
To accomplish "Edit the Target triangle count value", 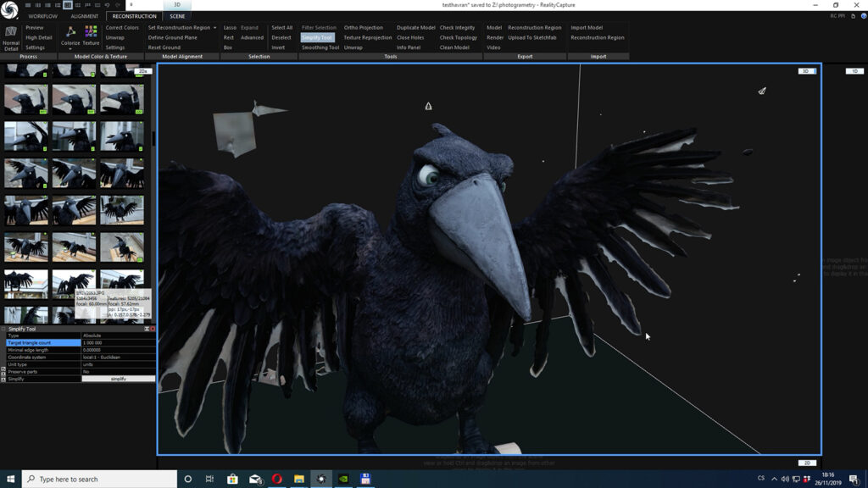I will 119,343.
